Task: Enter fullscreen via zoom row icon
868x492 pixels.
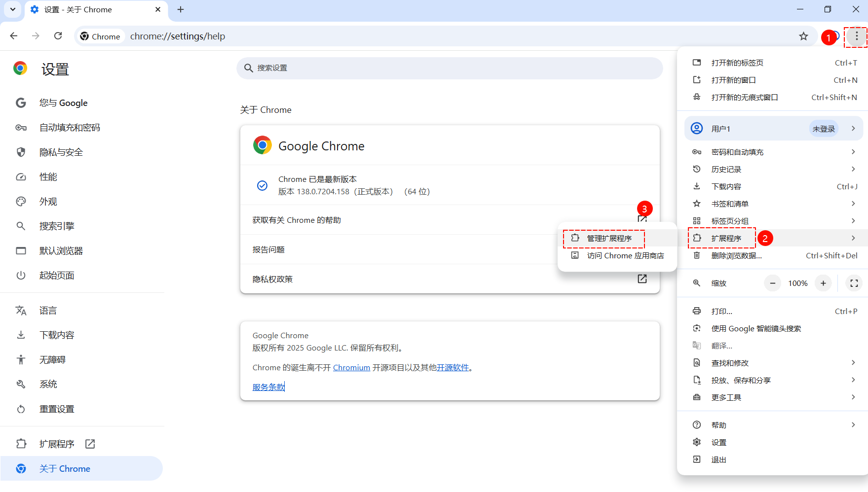Action: tap(854, 283)
